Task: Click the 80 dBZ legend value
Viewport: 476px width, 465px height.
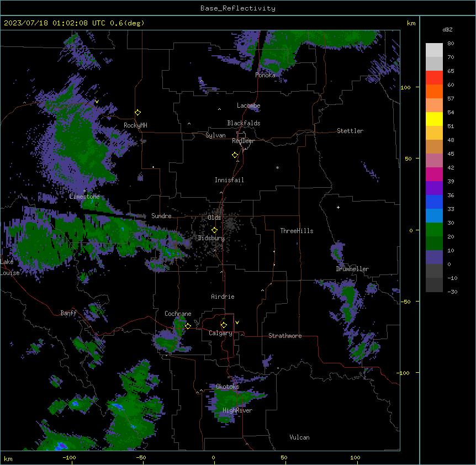Action: click(x=451, y=44)
